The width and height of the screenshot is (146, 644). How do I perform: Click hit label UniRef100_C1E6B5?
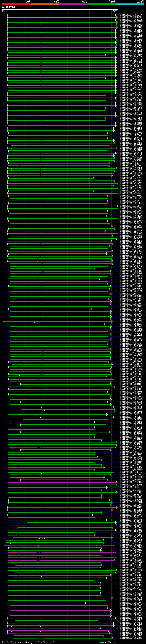point(131,148)
